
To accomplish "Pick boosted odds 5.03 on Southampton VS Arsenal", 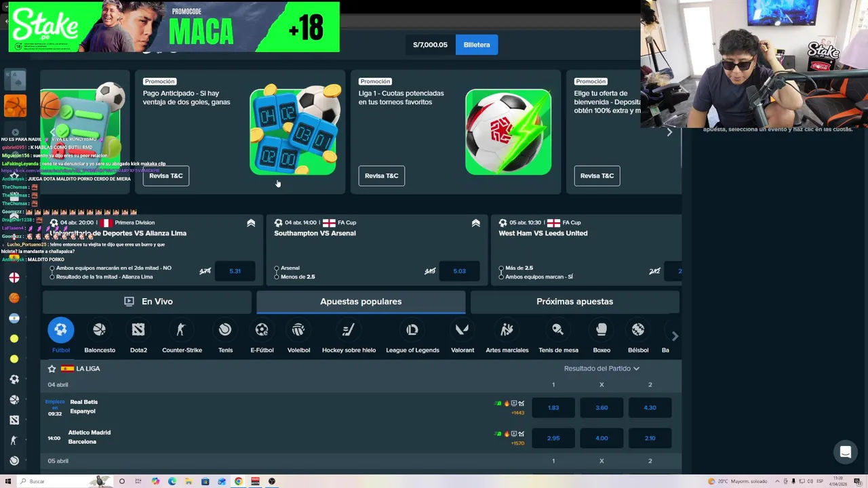I will click(x=459, y=271).
